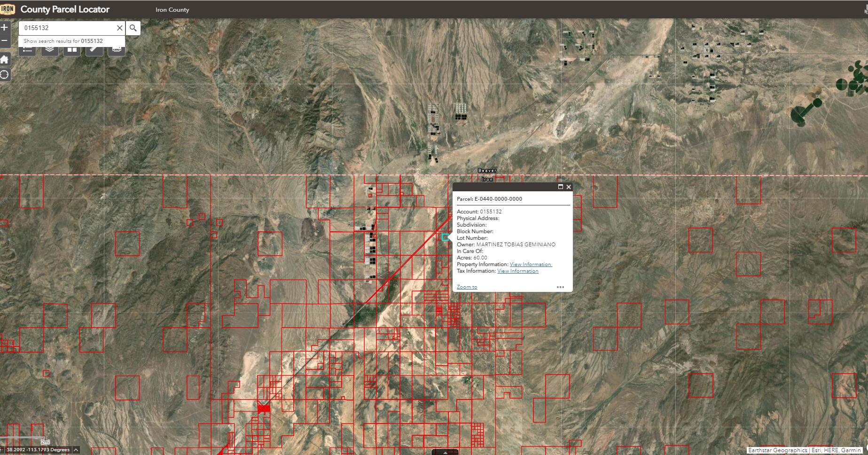Select the Measurement tool icon
Image resolution: width=868 pixels, height=455 pixels.
click(94, 50)
